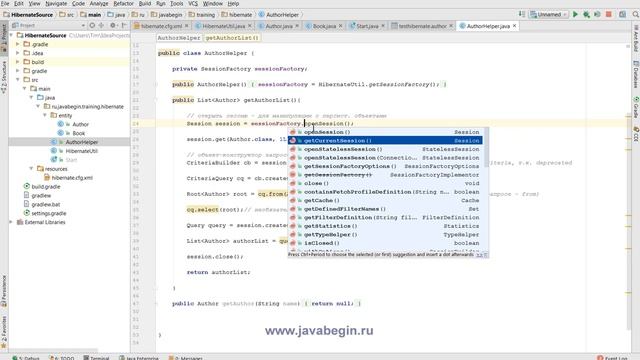
Task: Select gradlew.bat file in tree
Action: 46,204
